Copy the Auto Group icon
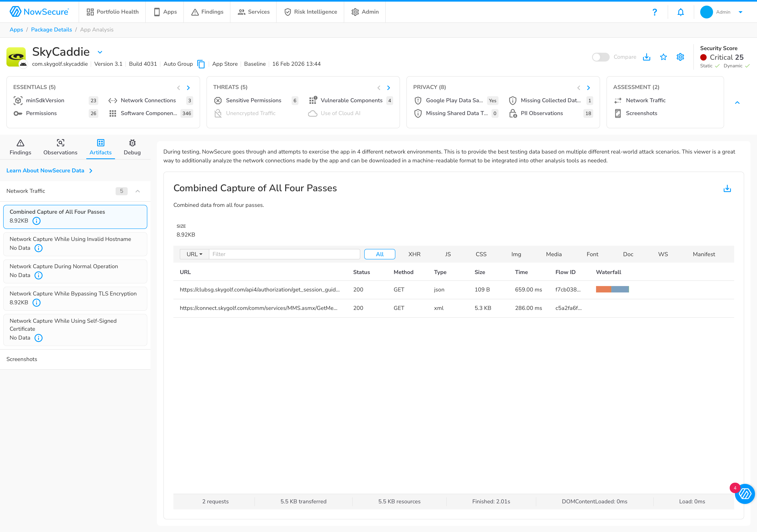The height and width of the screenshot is (532, 757). 201,64
